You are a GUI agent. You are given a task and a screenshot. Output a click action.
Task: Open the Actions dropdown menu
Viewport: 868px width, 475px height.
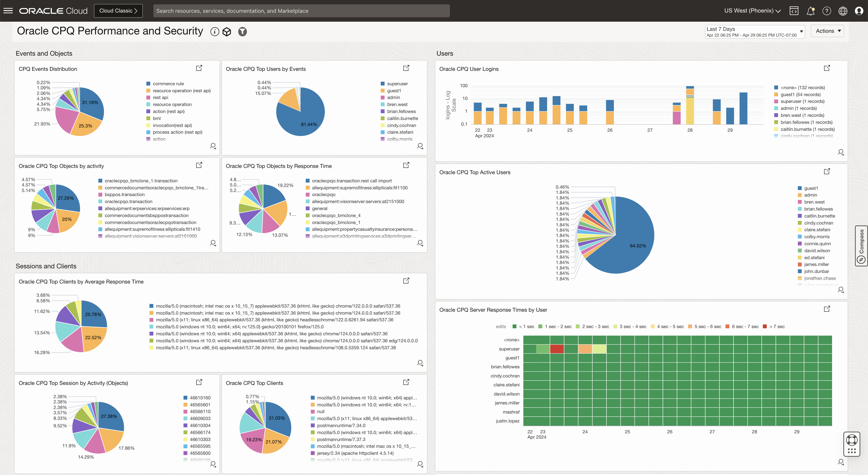point(827,31)
